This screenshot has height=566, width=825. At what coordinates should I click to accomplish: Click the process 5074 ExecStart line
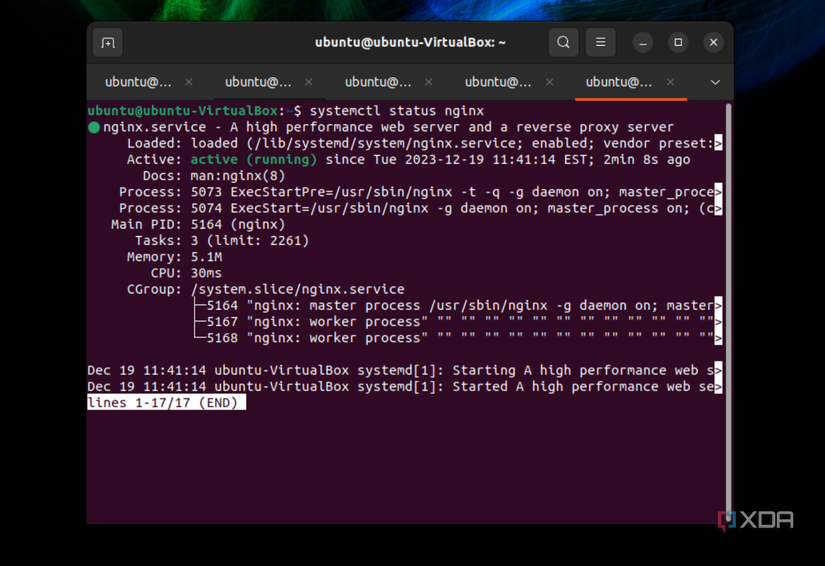tap(420, 208)
